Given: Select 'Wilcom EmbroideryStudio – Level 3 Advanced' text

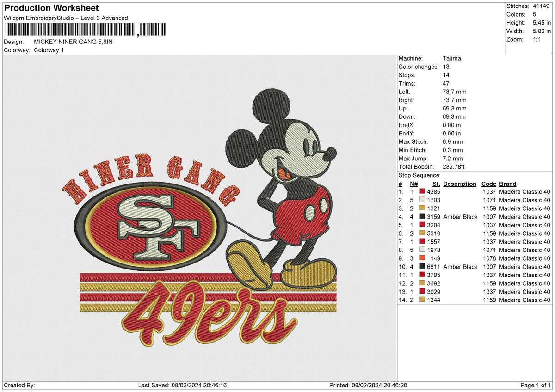Looking at the screenshot, I should click(x=66, y=18).
